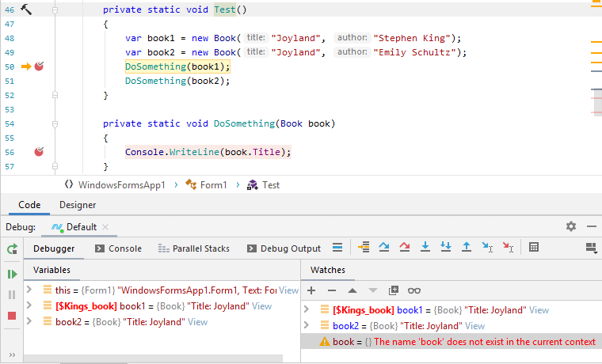Click the fold end marker on line 57
This screenshot has width=602, height=364.
55,166
